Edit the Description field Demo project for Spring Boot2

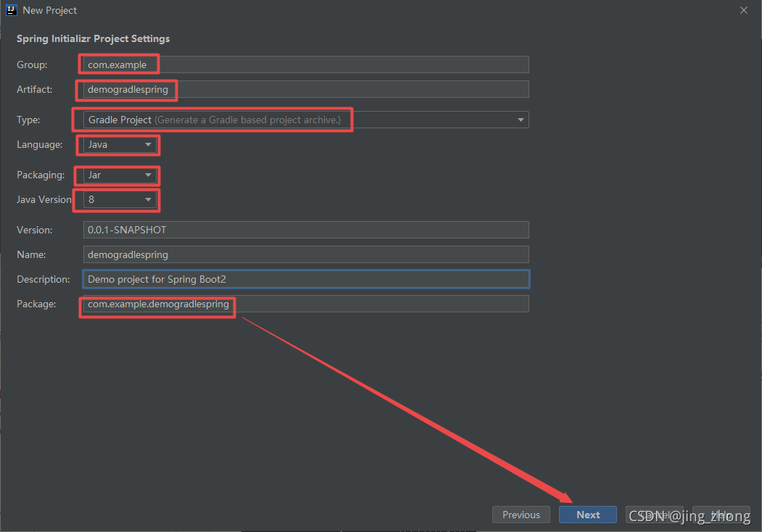[x=306, y=279]
